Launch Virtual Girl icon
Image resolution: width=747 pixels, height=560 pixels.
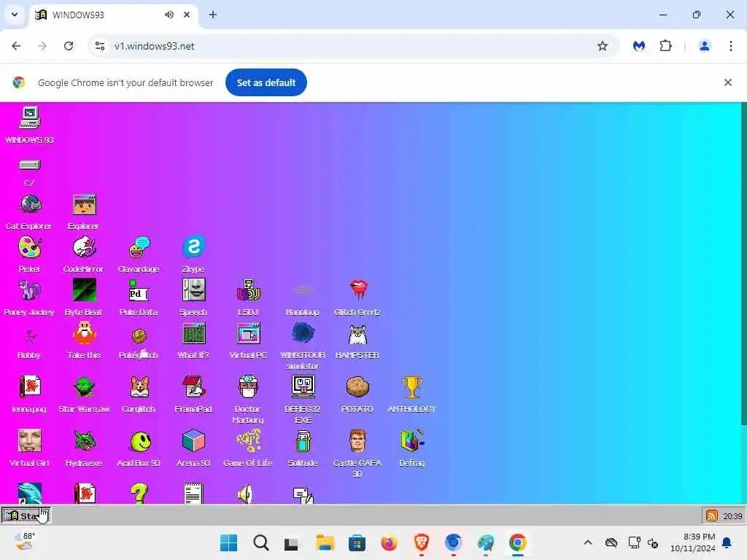(x=29, y=440)
